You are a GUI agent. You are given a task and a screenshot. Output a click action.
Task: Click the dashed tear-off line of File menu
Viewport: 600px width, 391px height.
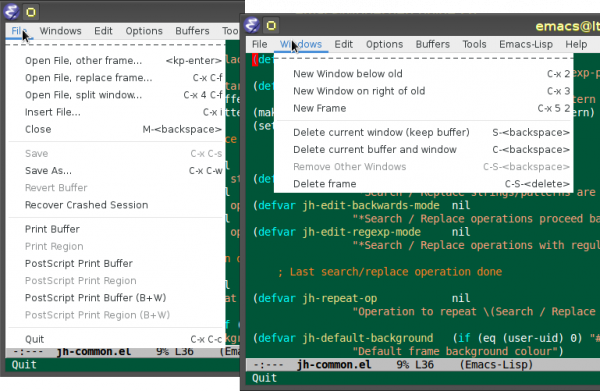point(116,45)
